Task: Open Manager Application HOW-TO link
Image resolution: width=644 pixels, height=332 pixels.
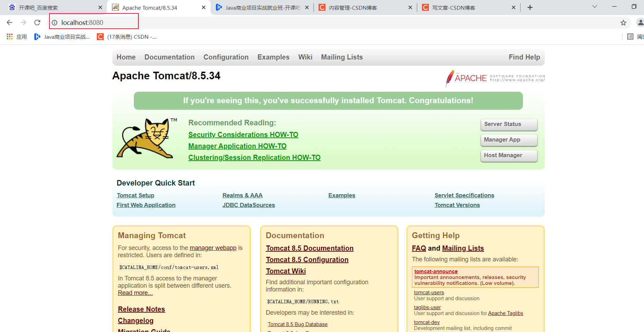Action: (237, 146)
